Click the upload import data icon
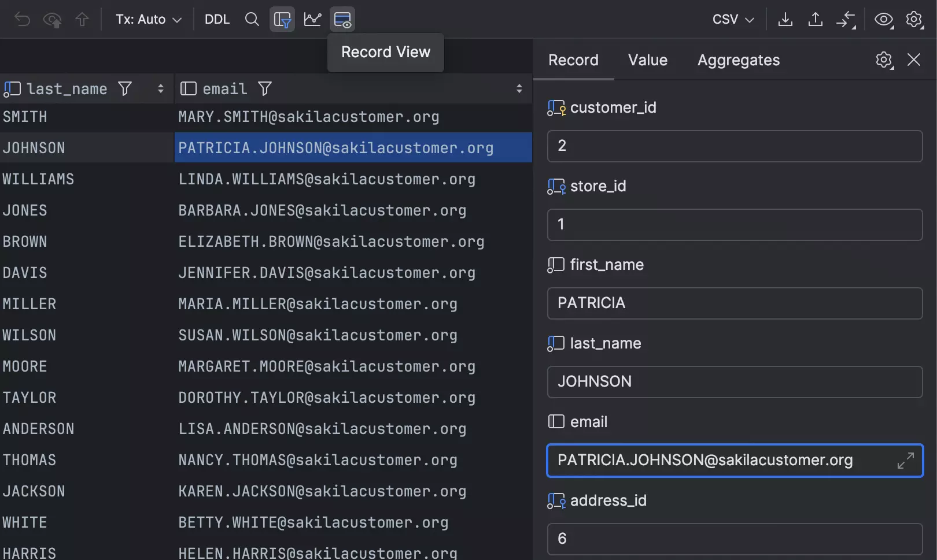 tap(815, 20)
